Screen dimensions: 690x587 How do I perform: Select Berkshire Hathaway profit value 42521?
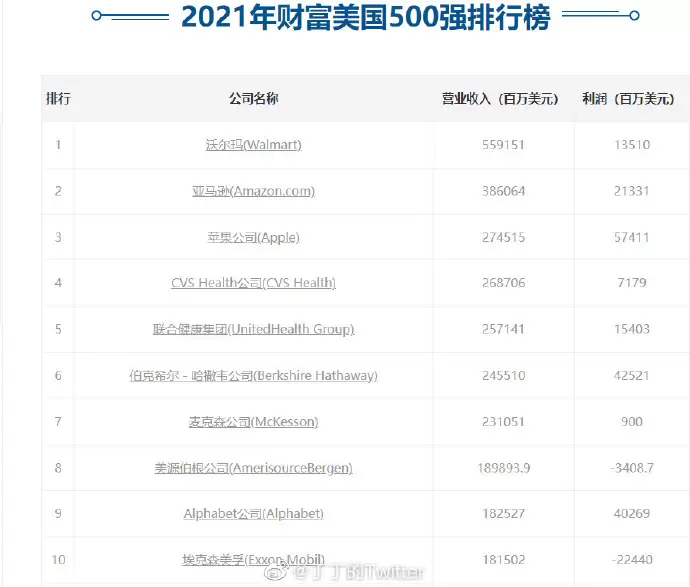click(632, 376)
